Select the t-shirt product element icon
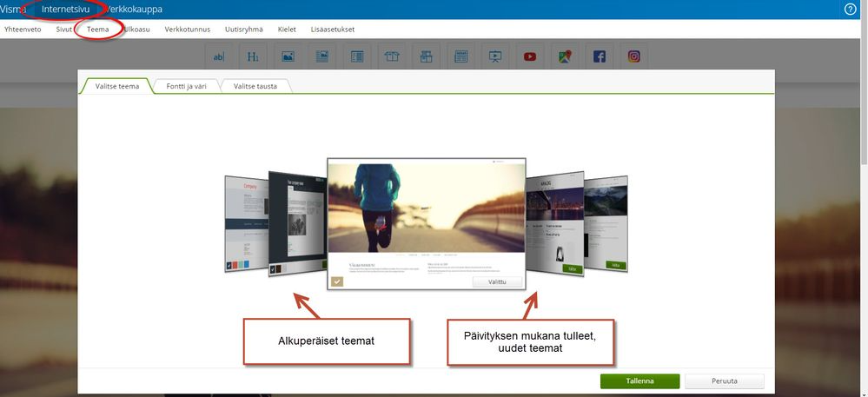Viewport: 868px width, 397px height. tap(391, 56)
